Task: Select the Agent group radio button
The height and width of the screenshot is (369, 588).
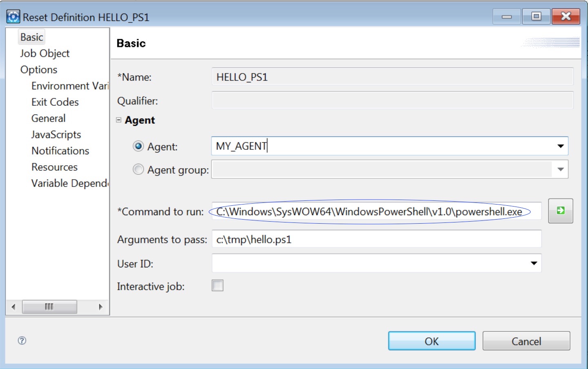Action: (138, 169)
